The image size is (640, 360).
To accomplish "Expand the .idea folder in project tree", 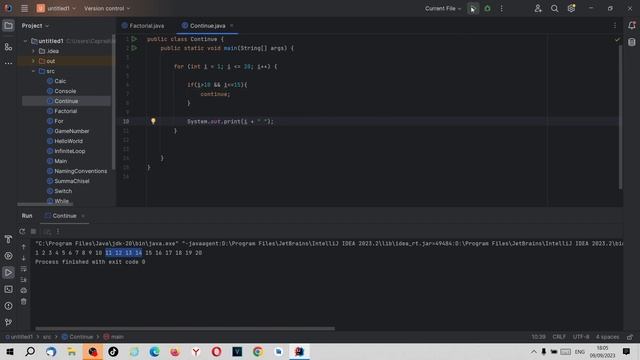I will 33,51.
